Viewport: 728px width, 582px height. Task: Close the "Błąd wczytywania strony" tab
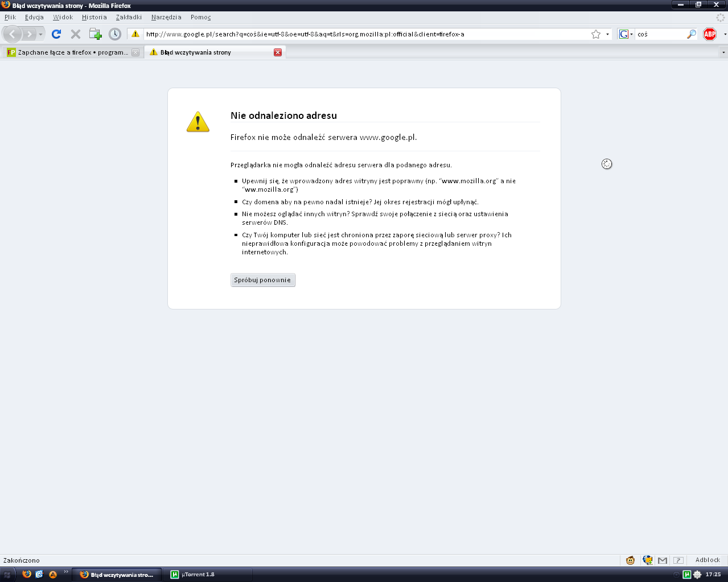click(x=278, y=52)
